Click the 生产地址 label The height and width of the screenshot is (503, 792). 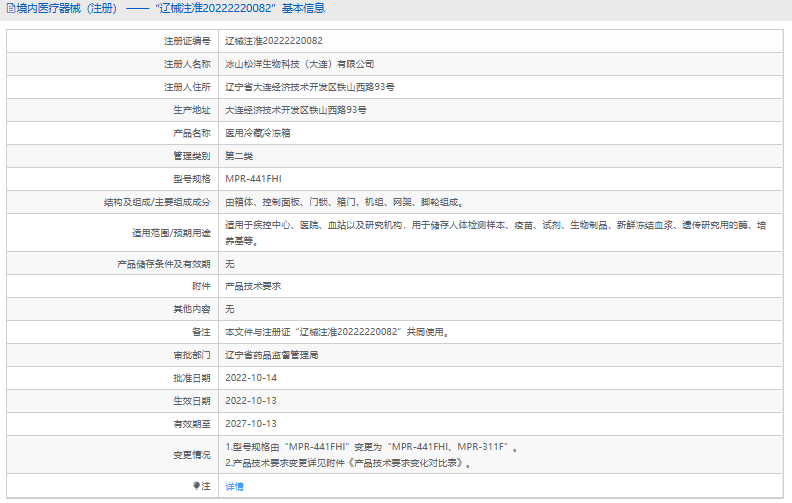pyautogui.click(x=192, y=110)
